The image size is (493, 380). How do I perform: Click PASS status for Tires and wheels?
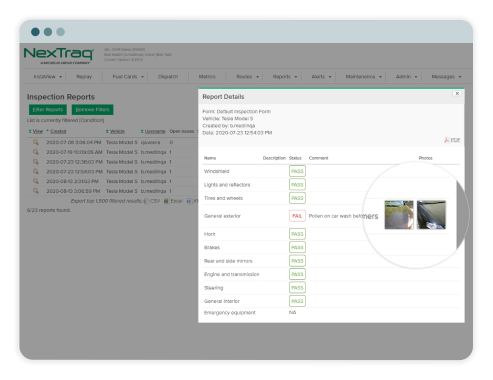point(297,198)
